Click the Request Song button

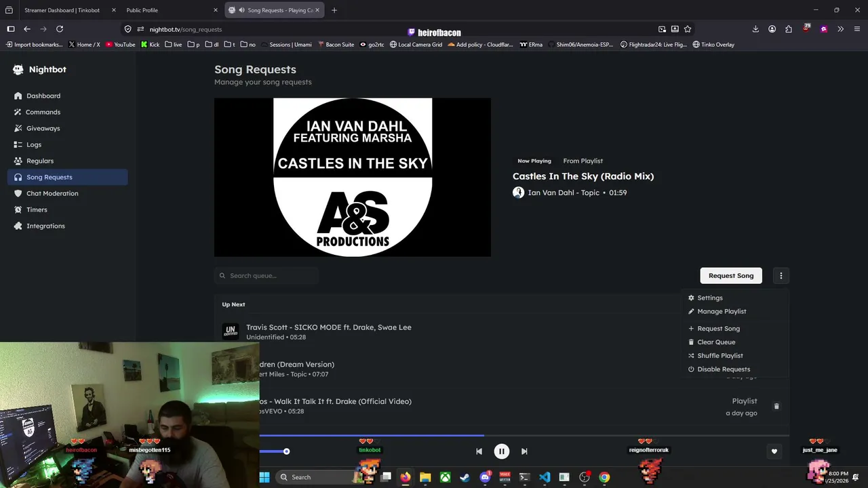[x=731, y=276]
